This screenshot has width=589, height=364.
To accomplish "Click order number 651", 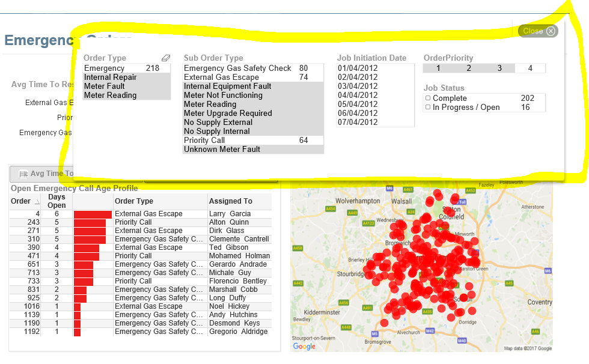I will point(34,264).
